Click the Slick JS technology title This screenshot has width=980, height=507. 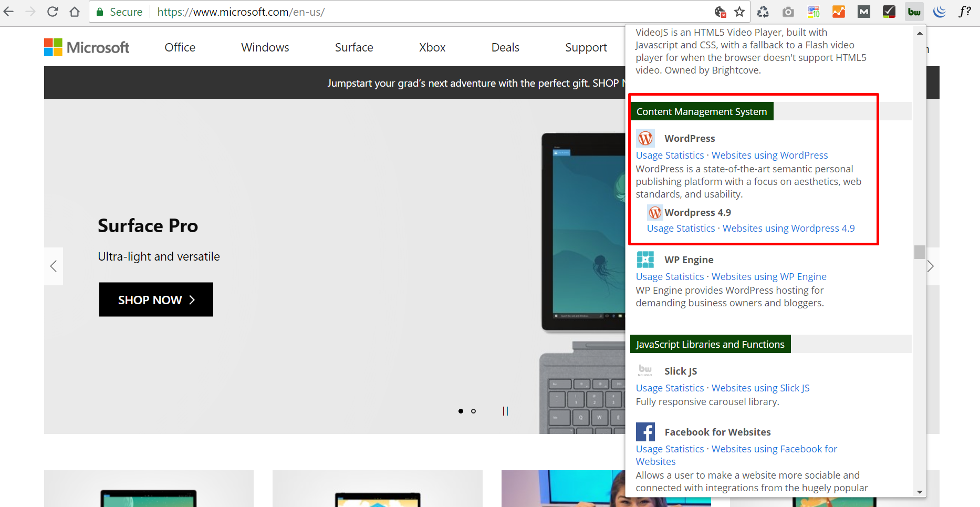pos(681,371)
